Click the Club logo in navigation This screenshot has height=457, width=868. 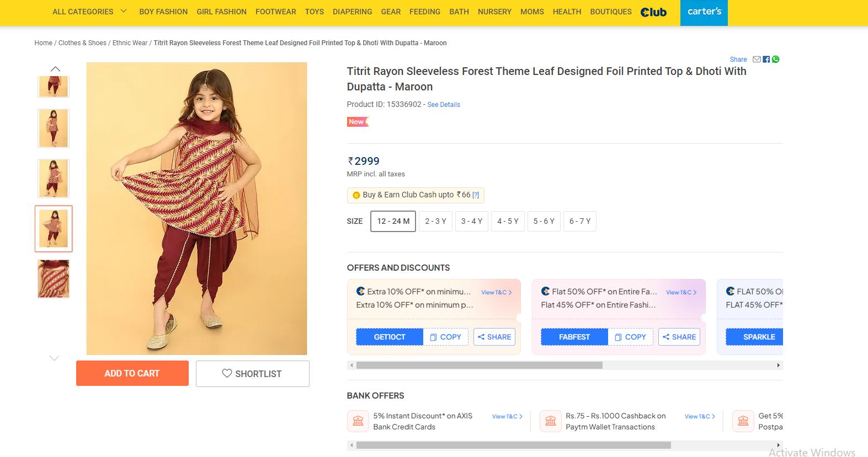tap(653, 12)
